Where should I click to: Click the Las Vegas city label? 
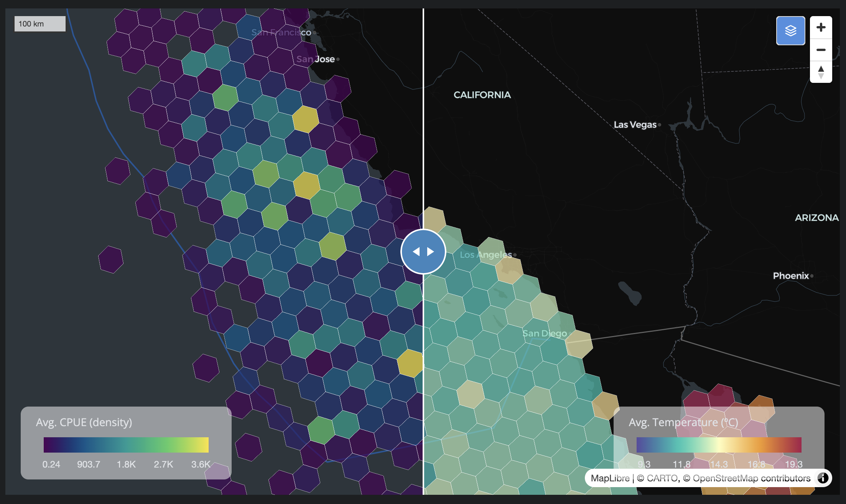[x=635, y=125]
